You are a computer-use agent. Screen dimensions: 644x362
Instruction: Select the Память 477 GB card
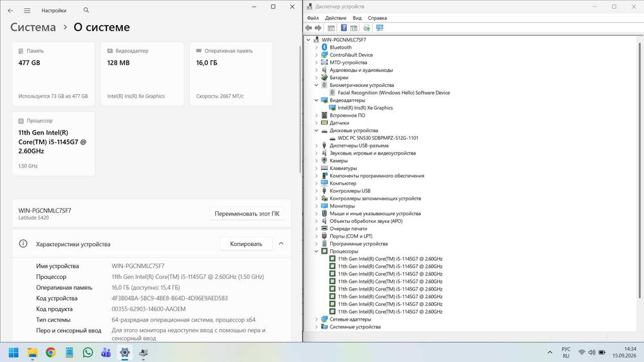point(53,74)
